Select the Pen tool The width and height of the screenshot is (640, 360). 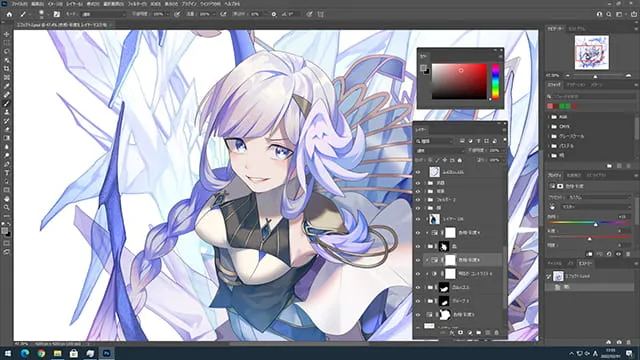coord(7,164)
